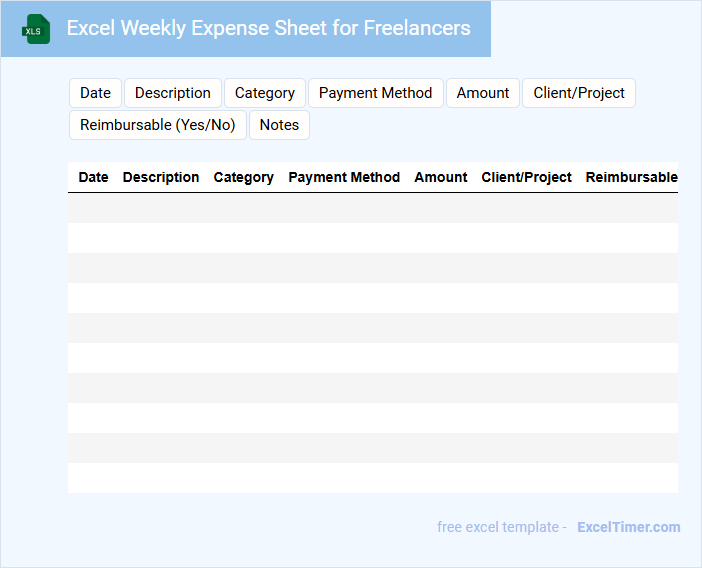
Task: Click the Description column header
Action: 161,177
